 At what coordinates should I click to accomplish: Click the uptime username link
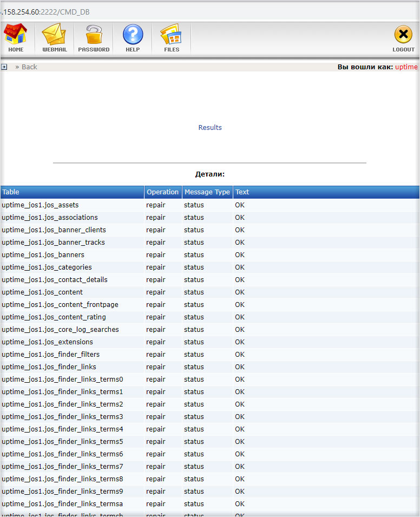point(406,67)
